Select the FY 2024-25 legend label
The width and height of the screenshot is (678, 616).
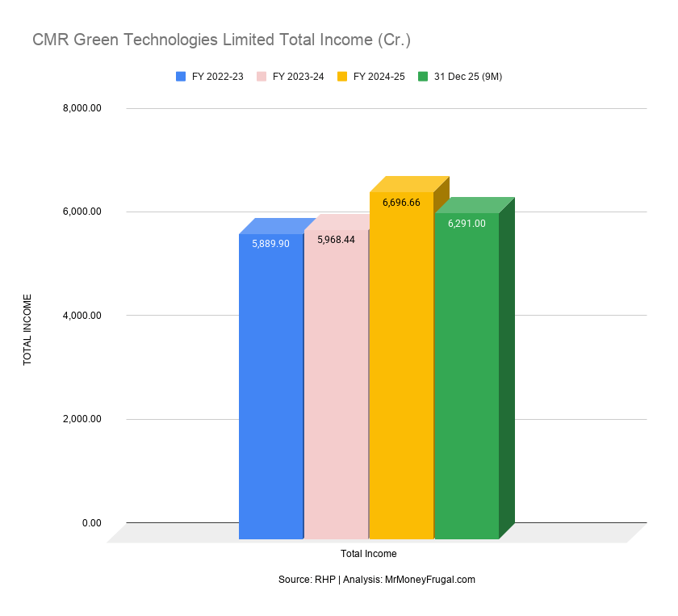tap(379, 77)
